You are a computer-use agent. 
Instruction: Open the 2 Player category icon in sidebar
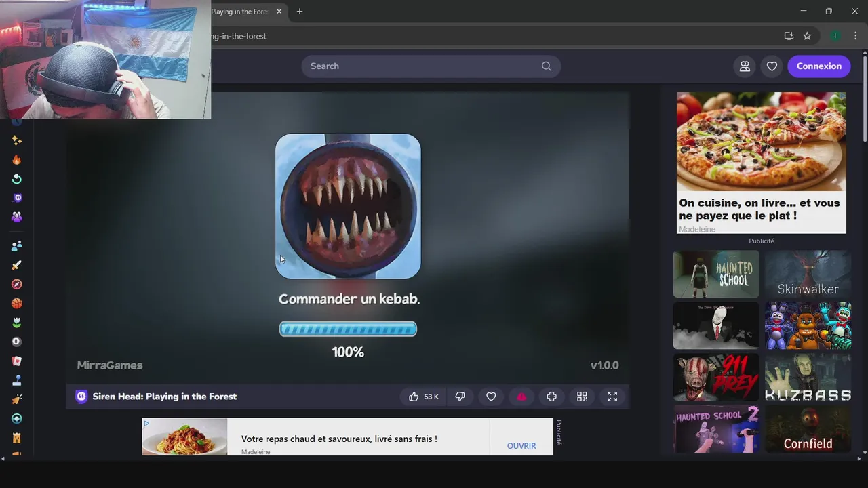tap(17, 245)
